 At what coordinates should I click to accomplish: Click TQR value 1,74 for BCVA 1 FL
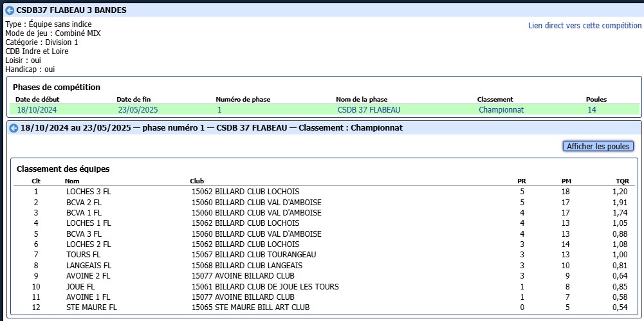[620, 213]
